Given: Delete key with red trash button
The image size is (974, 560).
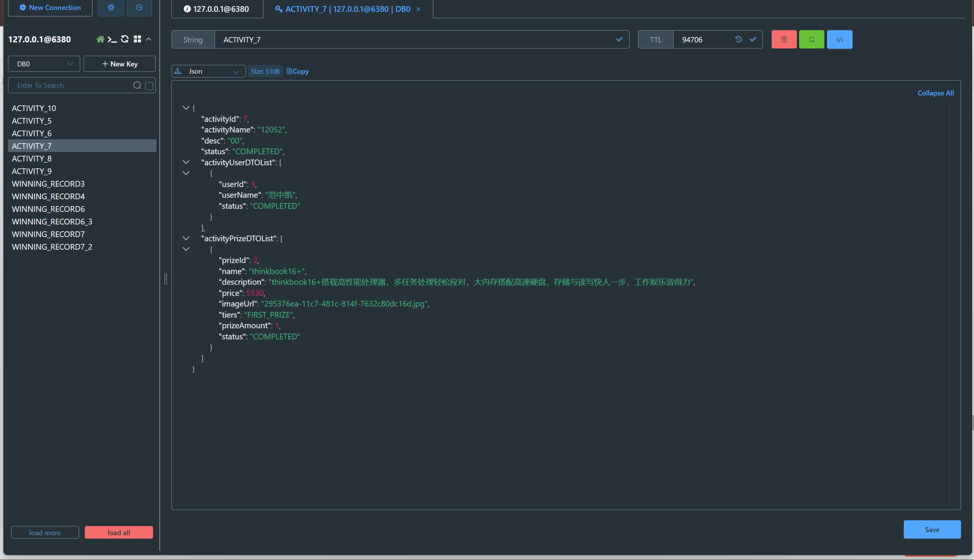Looking at the screenshot, I should 783,39.
